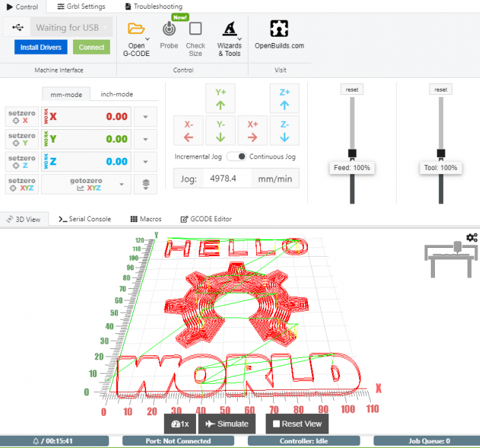Click the gotozero XYZ button

[x=86, y=184]
